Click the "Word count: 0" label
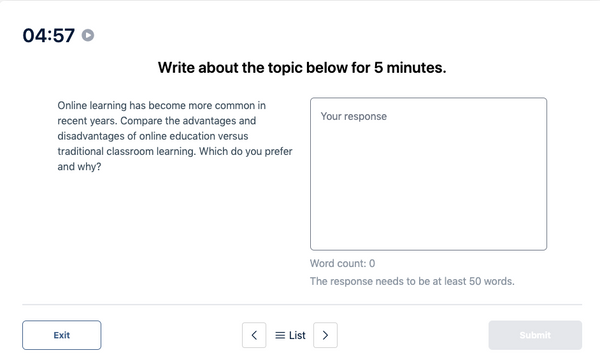The height and width of the screenshot is (364, 600). click(x=342, y=263)
